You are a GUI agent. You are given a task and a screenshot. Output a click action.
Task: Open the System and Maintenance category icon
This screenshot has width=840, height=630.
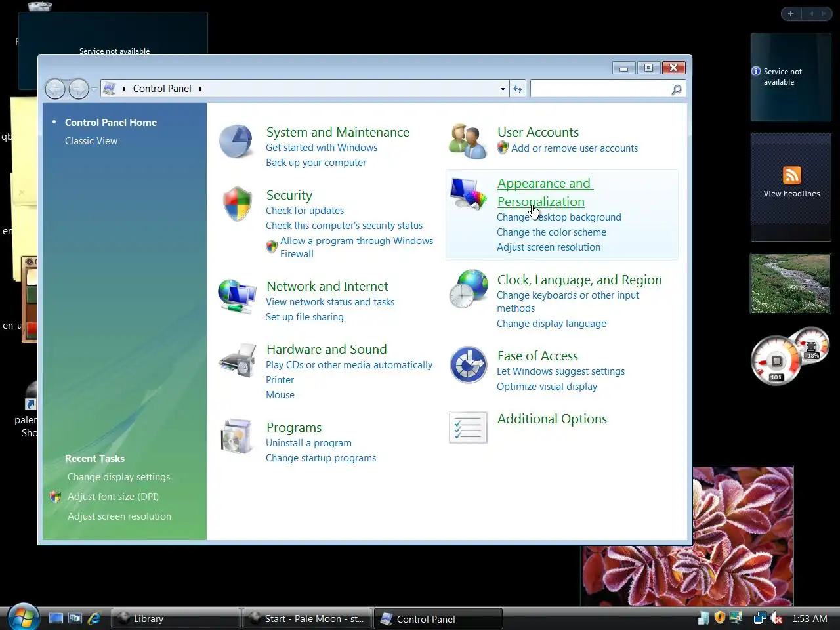click(236, 141)
